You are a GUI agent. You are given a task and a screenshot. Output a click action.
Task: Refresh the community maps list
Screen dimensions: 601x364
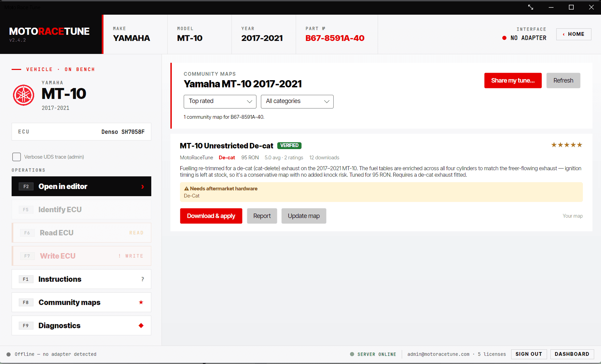click(x=563, y=81)
